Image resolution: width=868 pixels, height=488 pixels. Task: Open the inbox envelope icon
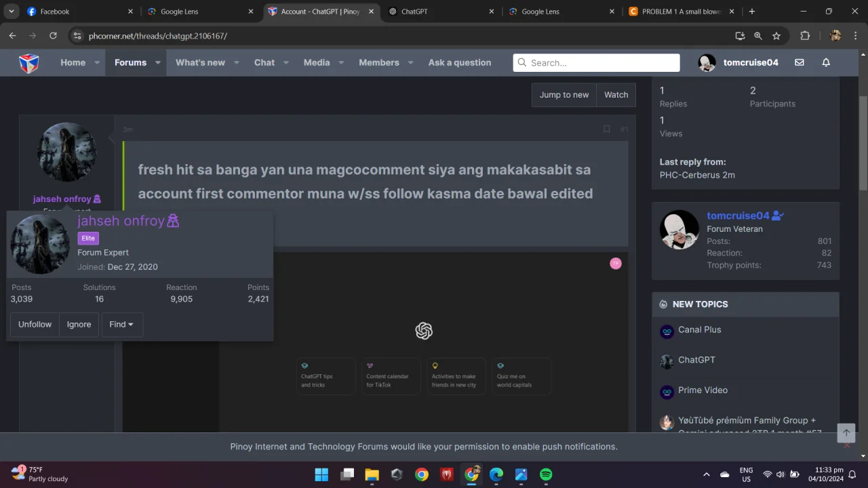[800, 62]
